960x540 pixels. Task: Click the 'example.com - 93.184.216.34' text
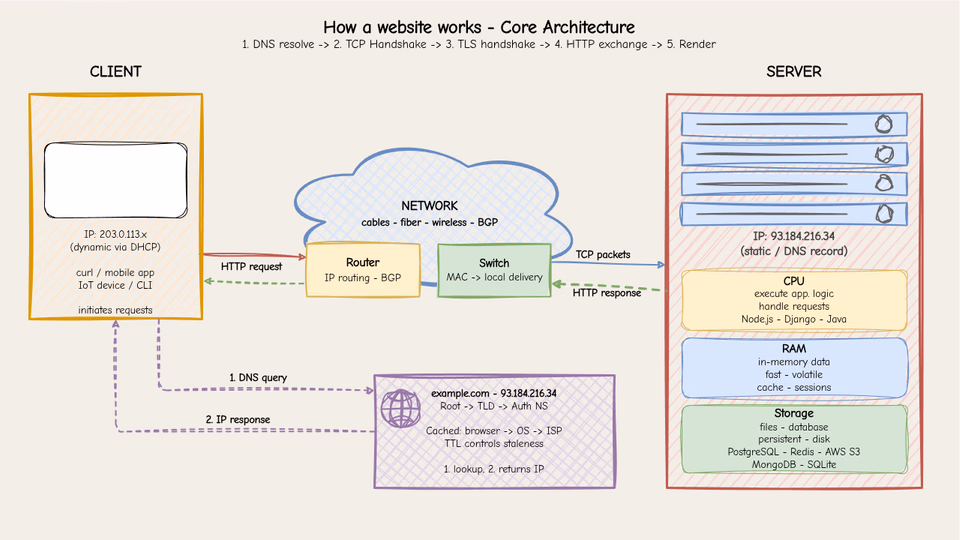click(x=494, y=393)
